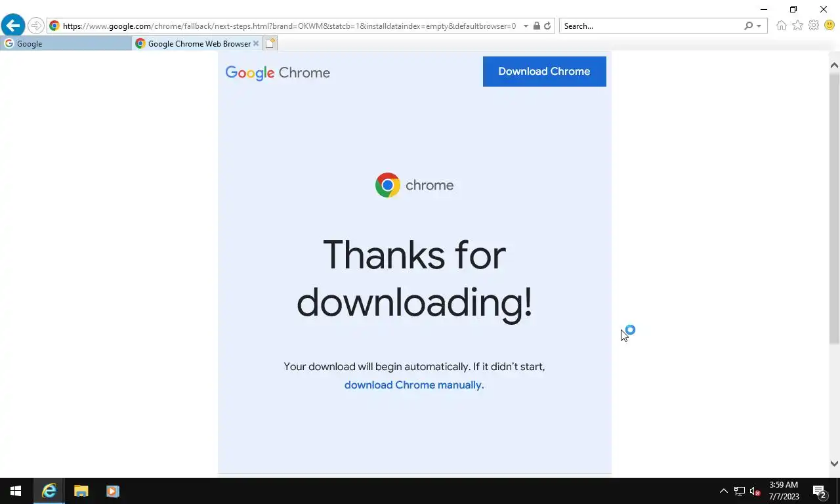
Task: Open File Explorer from taskbar
Action: point(81,491)
